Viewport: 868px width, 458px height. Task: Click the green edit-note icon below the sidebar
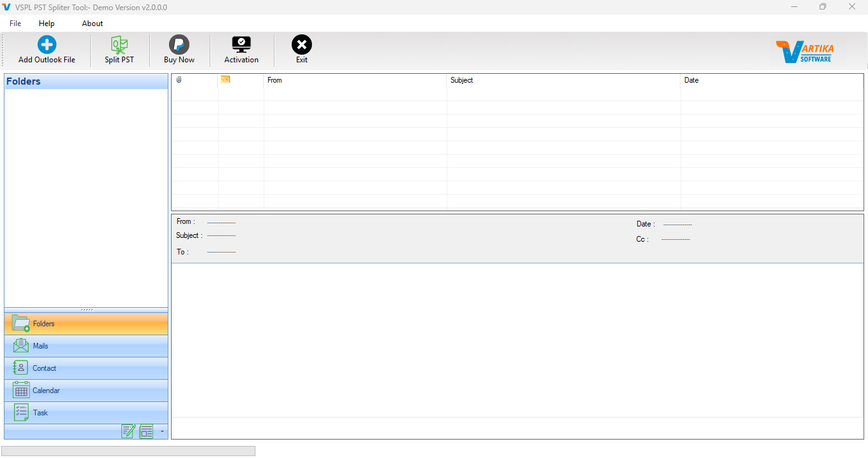coord(129,431)
